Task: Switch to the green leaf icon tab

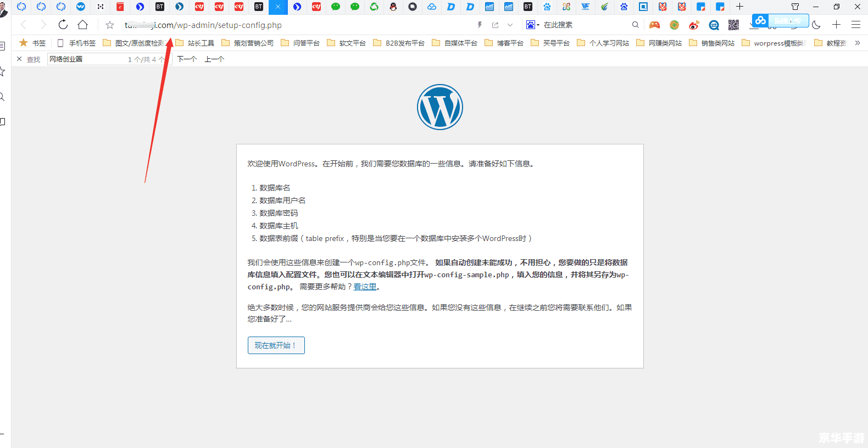Action: [605, 7]
